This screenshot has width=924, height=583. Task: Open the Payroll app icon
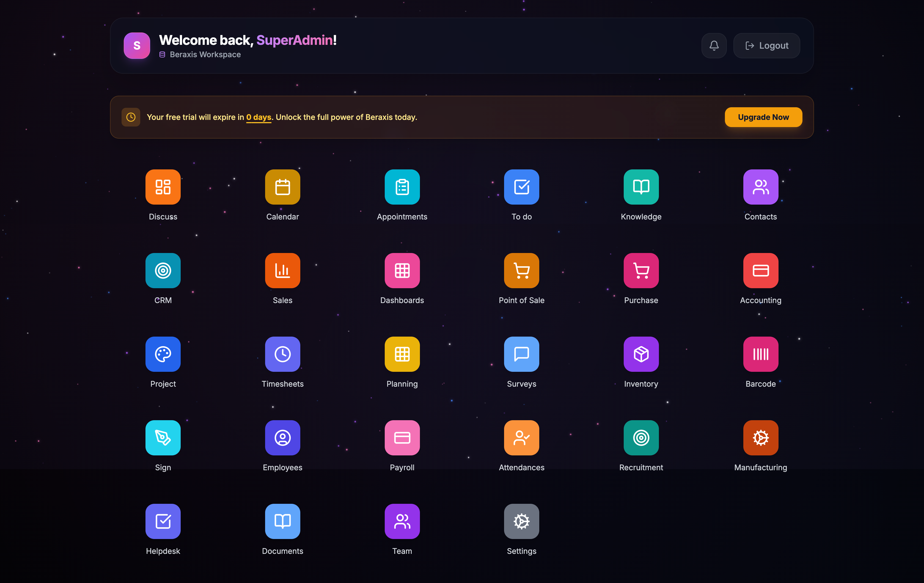click(402, 438)
